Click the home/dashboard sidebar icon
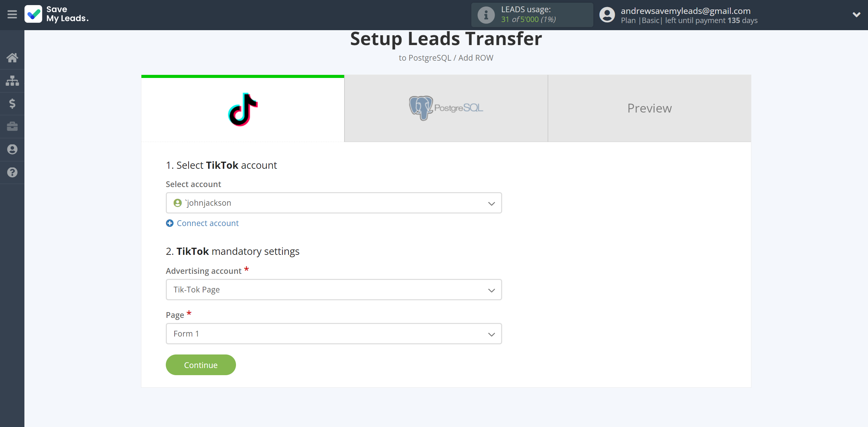The height and width of the screenshot is (427, 868). 12,57
